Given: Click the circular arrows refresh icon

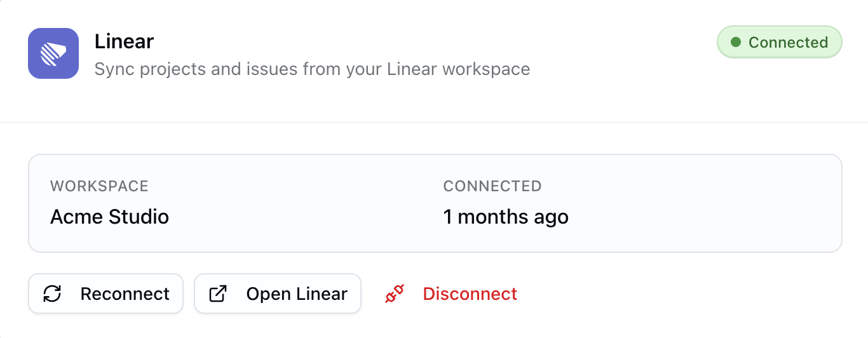Looking at the screenshot, I should tap(52, 294).
